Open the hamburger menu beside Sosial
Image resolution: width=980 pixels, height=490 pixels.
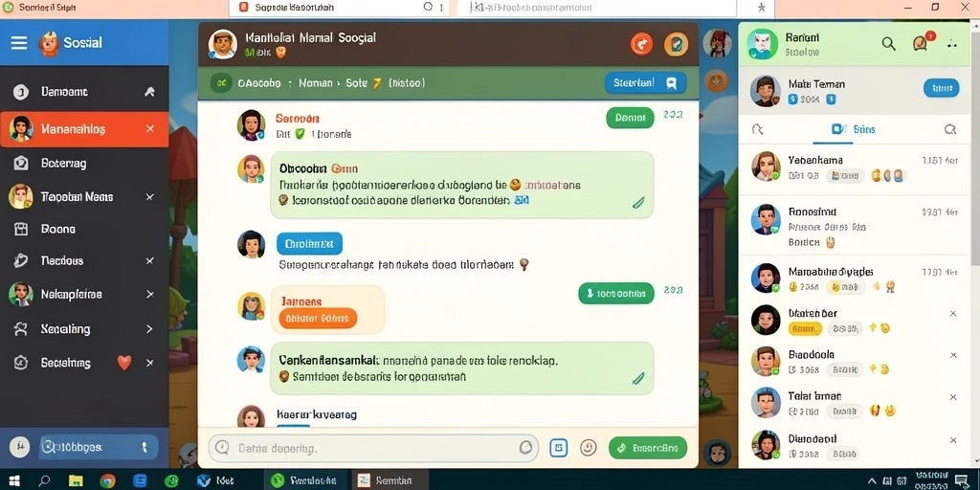(x=19, y=42)
